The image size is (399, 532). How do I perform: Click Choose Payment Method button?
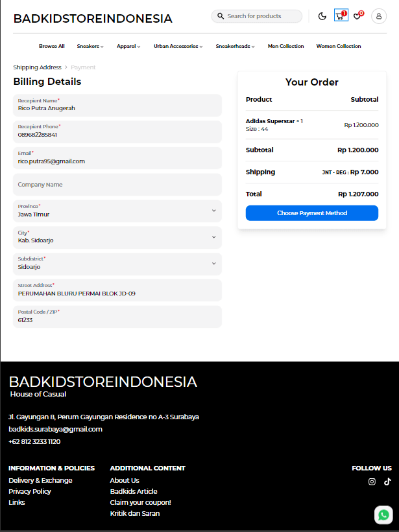click(311, 213)
